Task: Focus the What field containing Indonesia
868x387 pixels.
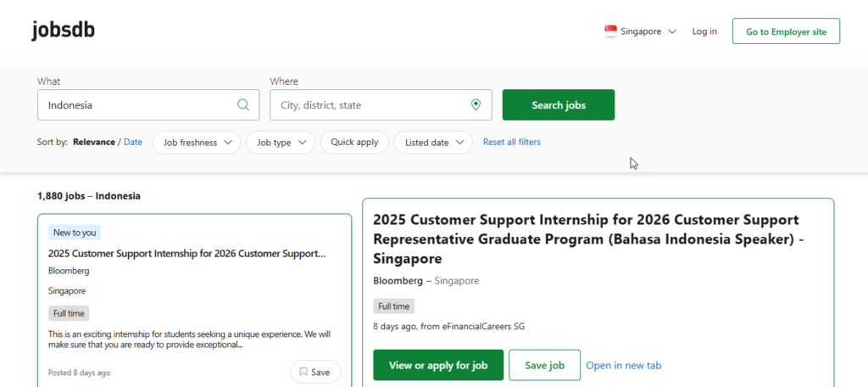Action: tap(148, 104)
